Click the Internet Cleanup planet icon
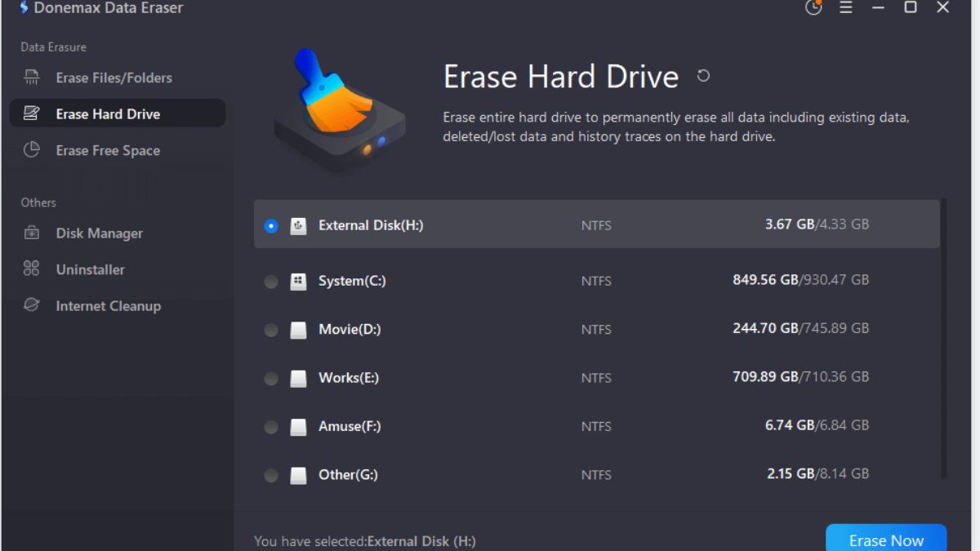 [x=31, y=305]
